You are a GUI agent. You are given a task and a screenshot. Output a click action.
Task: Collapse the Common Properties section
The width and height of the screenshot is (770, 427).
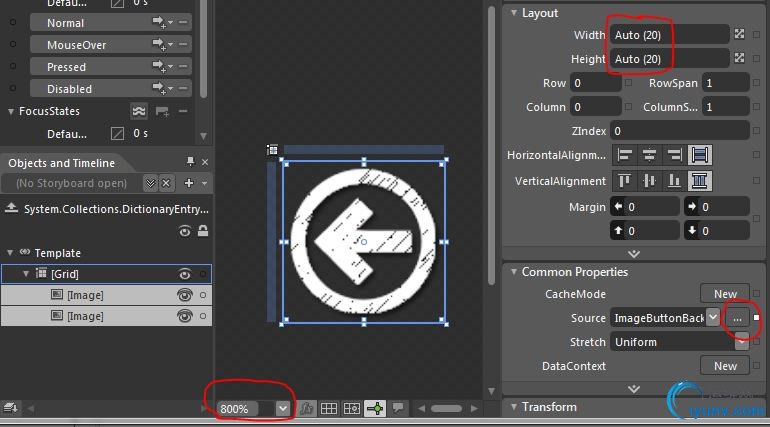pyautogui.click(x=514, y=271)
